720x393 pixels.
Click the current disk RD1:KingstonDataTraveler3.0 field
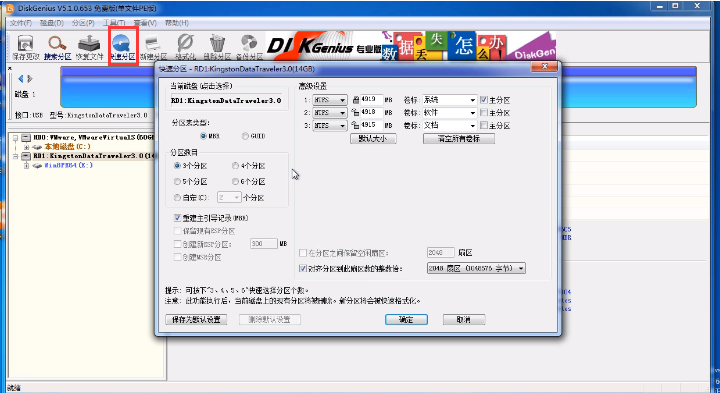226,101
